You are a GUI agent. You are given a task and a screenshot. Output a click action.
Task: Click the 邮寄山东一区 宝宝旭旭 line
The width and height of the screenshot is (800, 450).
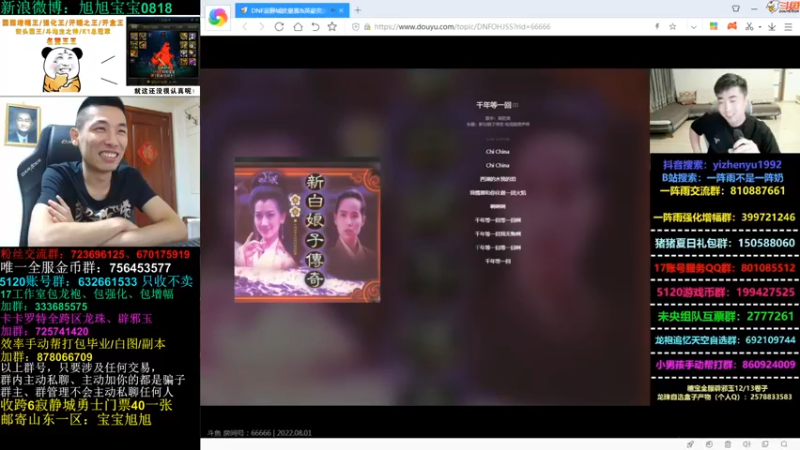[x=76, y=419]
